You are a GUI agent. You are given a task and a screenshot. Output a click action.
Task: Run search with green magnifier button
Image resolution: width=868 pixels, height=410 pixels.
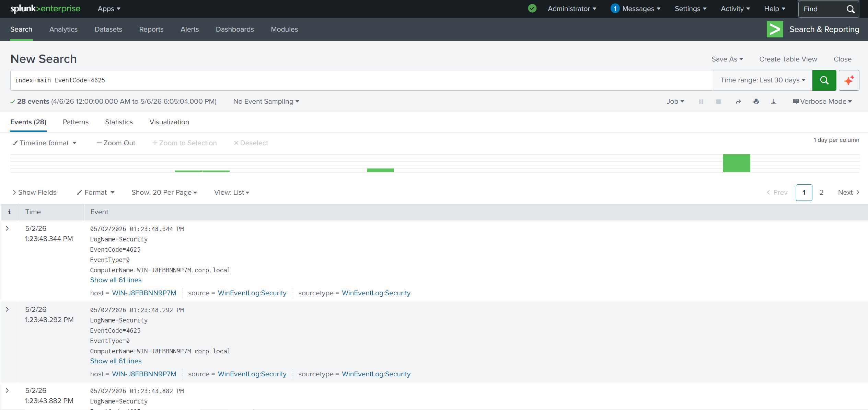click(x=824, y=80)
